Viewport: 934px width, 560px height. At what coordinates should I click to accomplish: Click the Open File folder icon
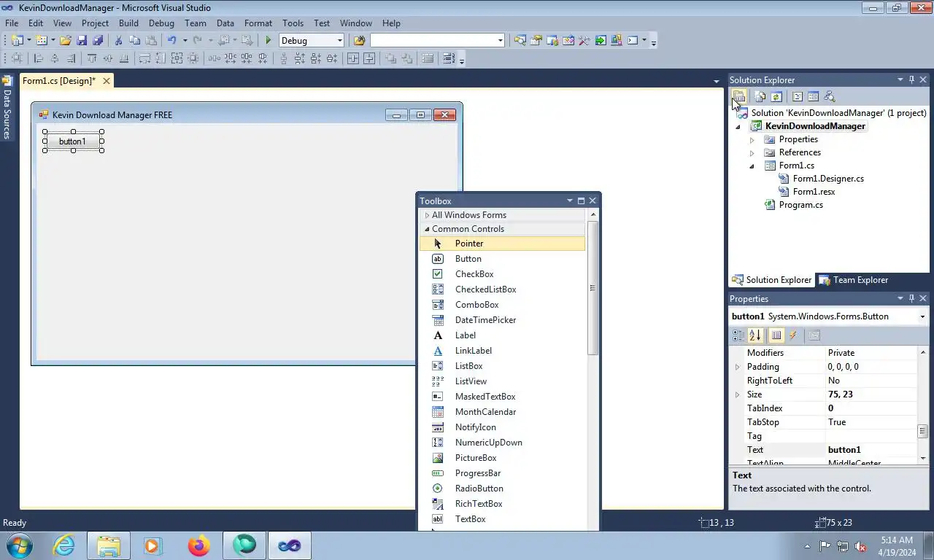tap(66, 41)
